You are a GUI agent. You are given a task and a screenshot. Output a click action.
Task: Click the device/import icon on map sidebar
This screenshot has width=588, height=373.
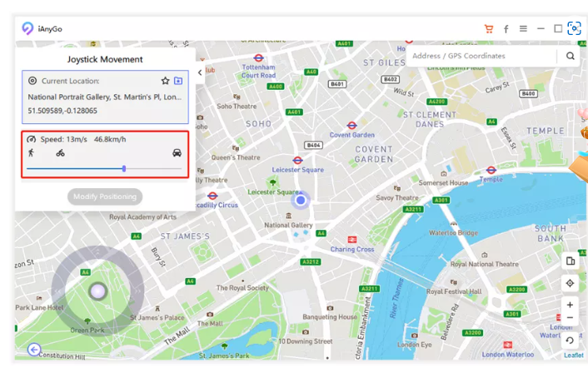pos(570,261)
